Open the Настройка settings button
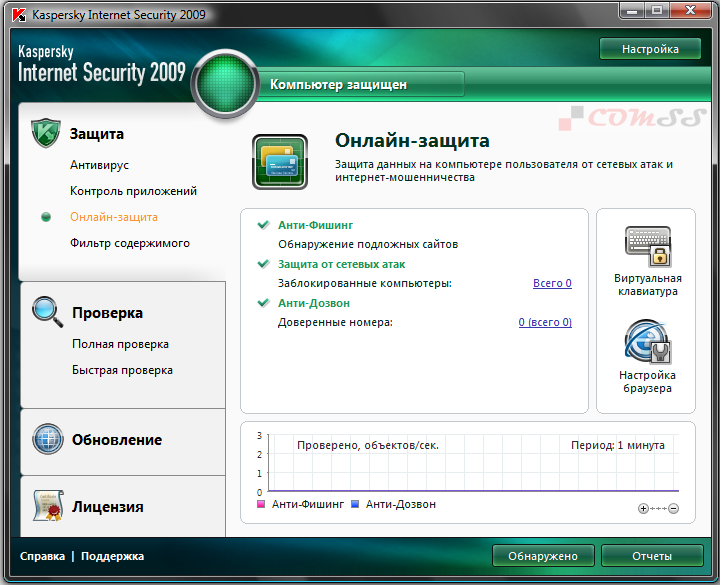Image resolution: width=720 pixels, height=585 pixels. coord(650,49)
